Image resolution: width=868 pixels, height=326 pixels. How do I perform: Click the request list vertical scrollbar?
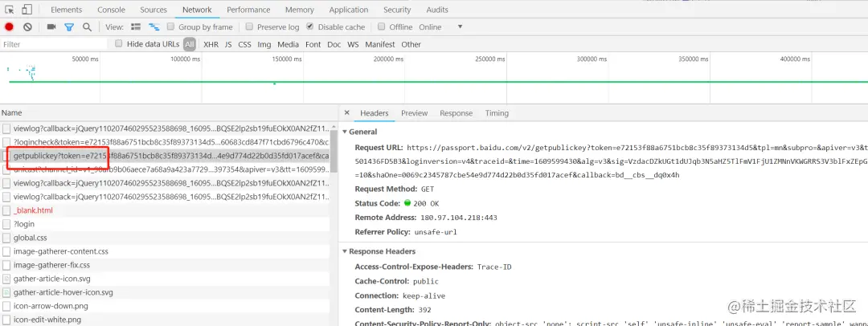(334, 149)
